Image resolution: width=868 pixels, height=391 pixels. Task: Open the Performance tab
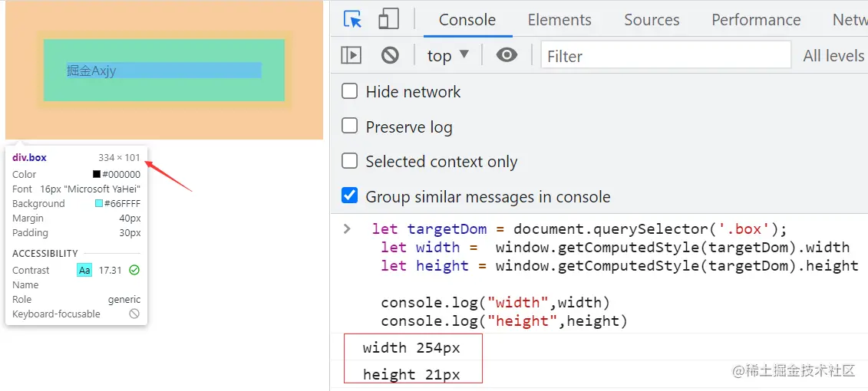coord(756,20)
